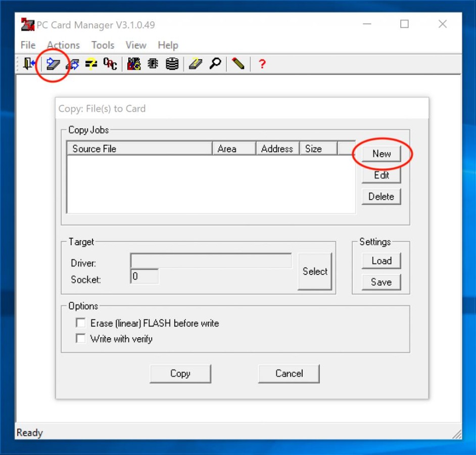Click the PC Card Manager title bar app icon
Image resolution: width=476 pixels, height=455 pixels.
coord(28,25)
